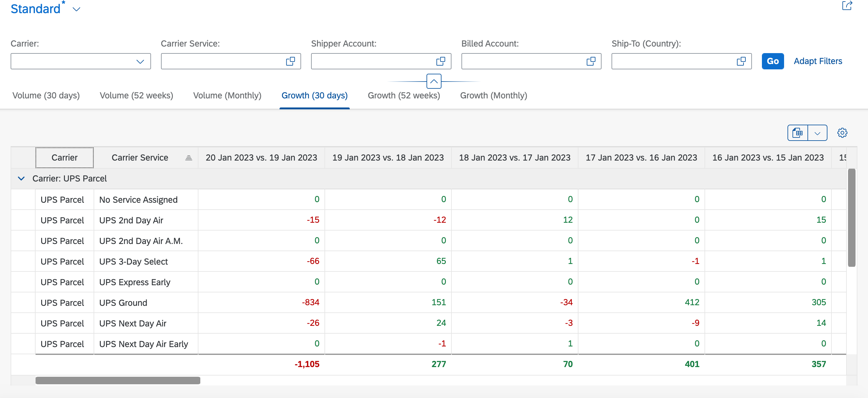The height and width of the screenshot is (398, 868).
Task: Open Carrier Service value help icon
Action: point(290,61)
